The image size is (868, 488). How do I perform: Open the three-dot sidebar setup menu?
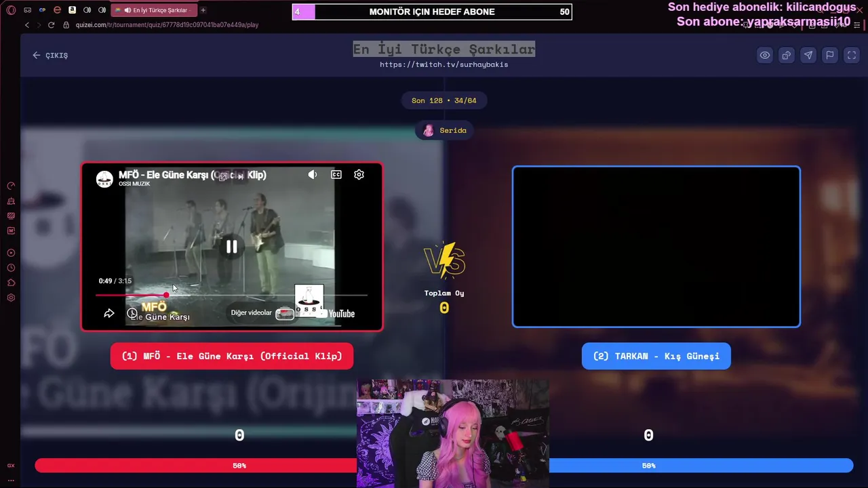point(11,481)
